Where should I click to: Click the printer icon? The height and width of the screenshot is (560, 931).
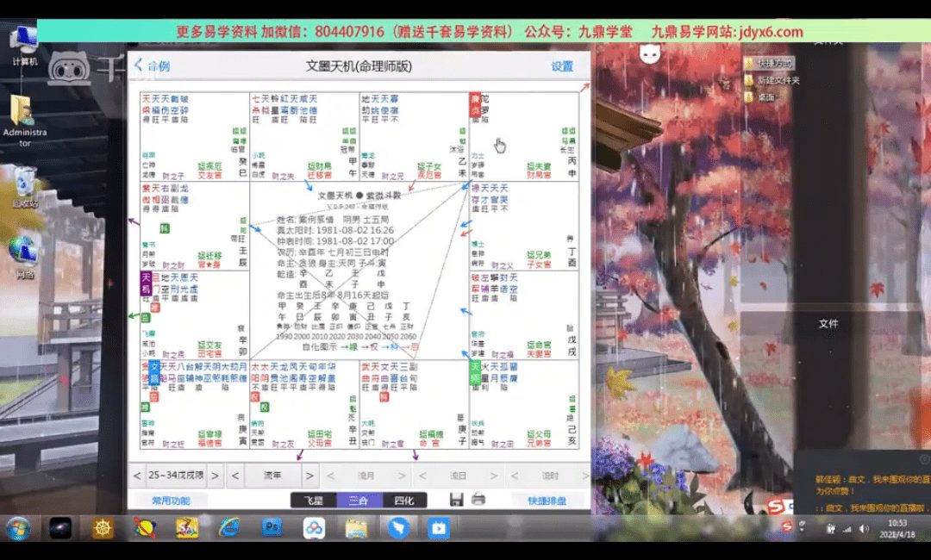click(x=478, y=500)
